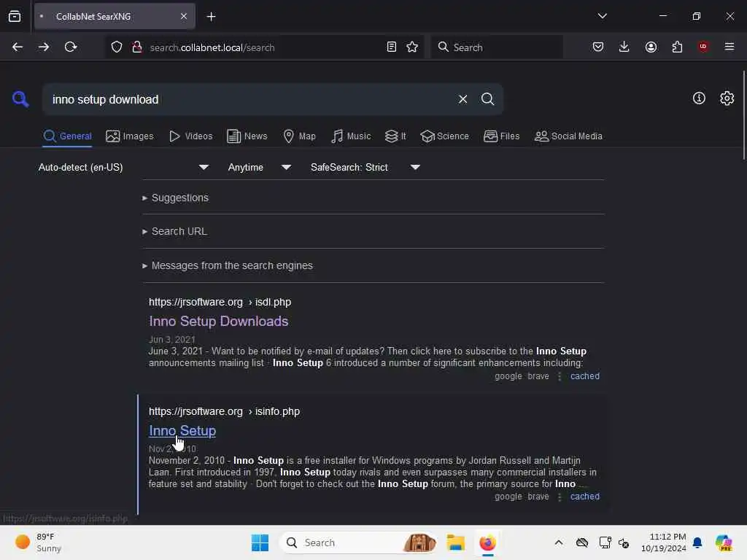Screen dimensions: 747x560
Task: Switch to the Files tab
Action: click(501, 136)
